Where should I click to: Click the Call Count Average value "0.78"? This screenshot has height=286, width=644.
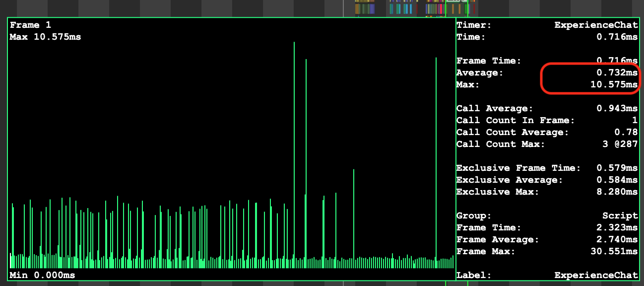point(626,132)
